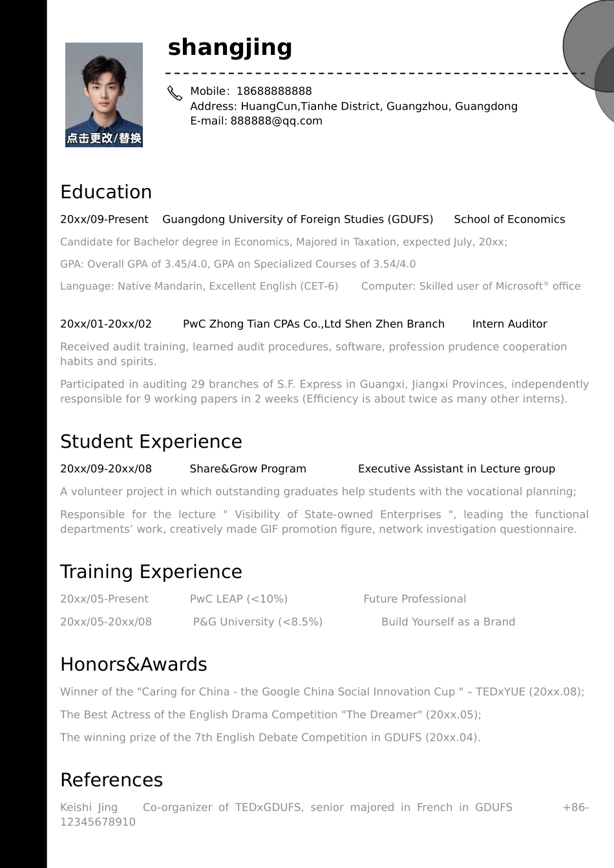This screenshot has width=614, height=868.
Task: Click the profile photo thumbnail
Action: pos(104,95)
